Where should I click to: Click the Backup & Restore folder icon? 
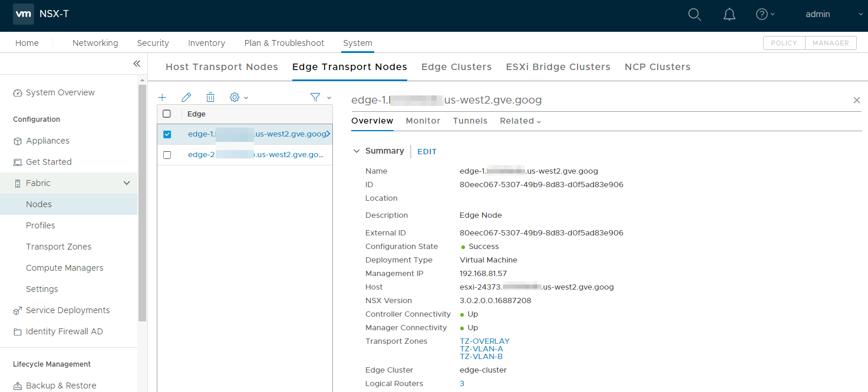18,386
